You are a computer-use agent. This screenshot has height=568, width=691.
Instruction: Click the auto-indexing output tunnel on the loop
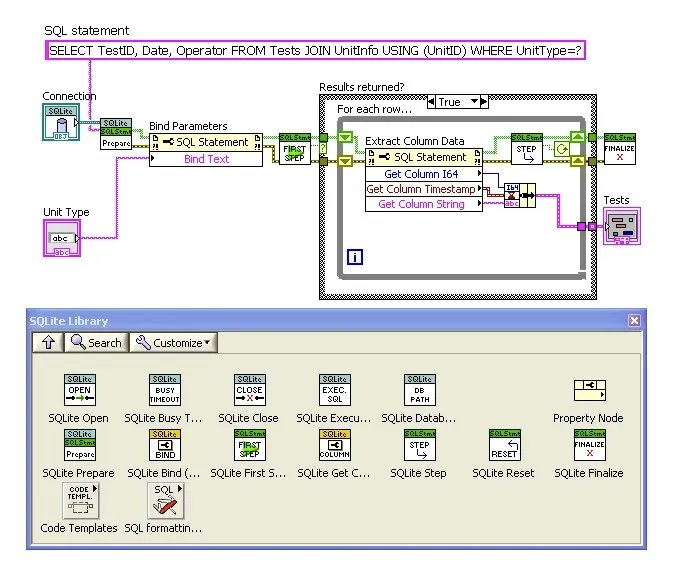(x=581, y=226)
